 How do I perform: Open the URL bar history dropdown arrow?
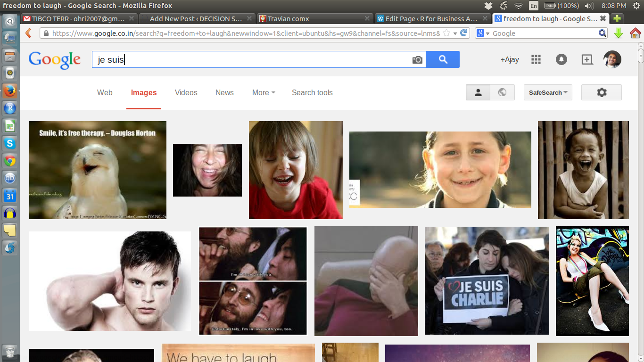coord(455,33)
